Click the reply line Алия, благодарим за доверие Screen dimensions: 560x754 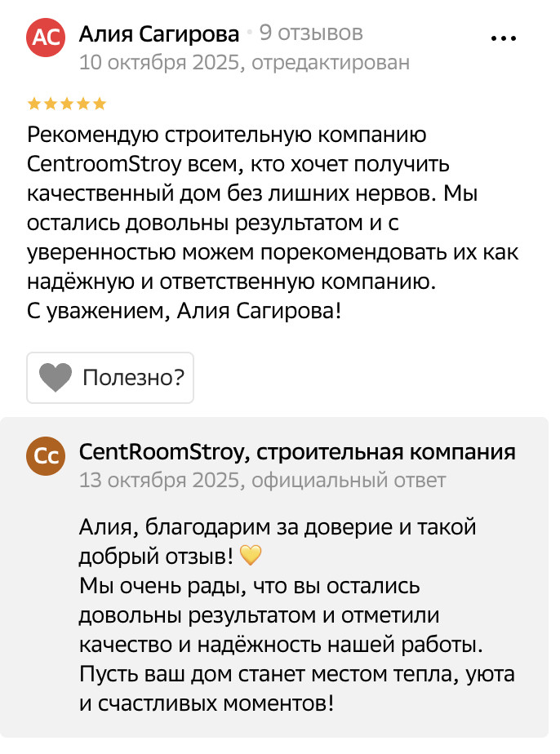point(278,528)
